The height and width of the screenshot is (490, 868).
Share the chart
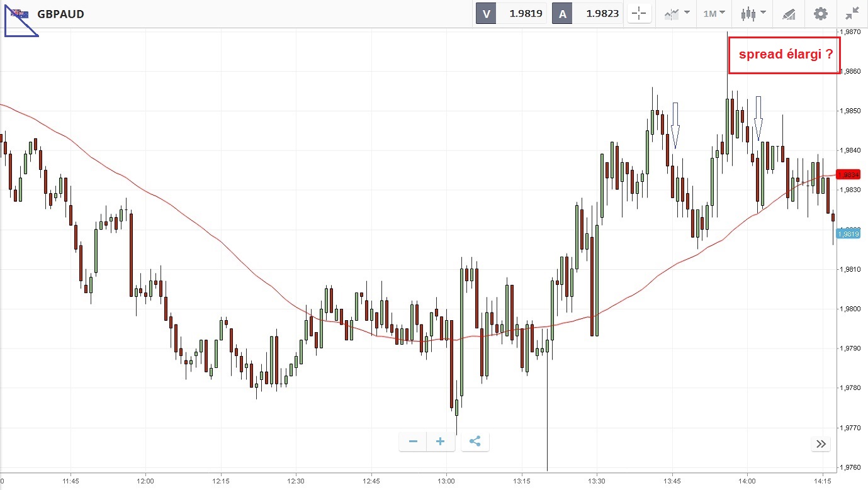pos(475,442)
